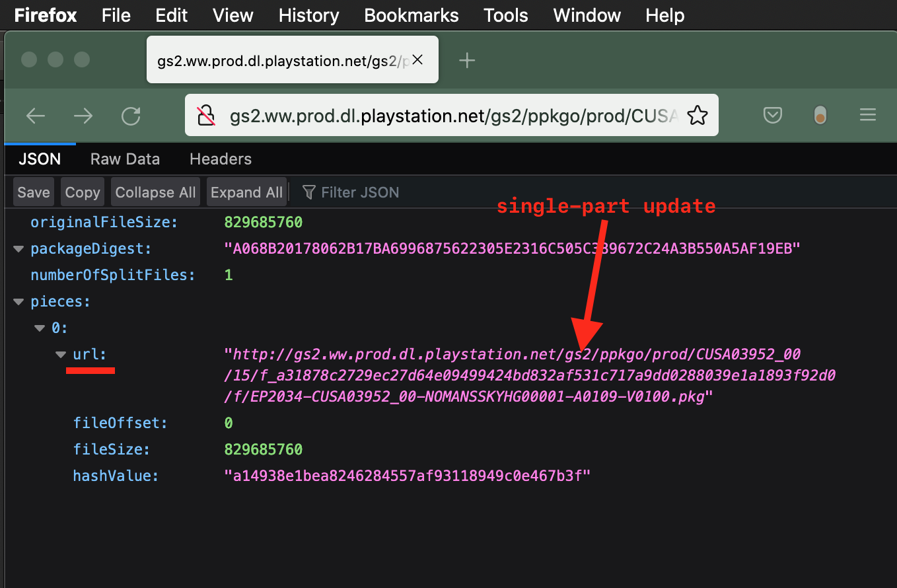Collapse the 0 item node

[x=39, y=328]
